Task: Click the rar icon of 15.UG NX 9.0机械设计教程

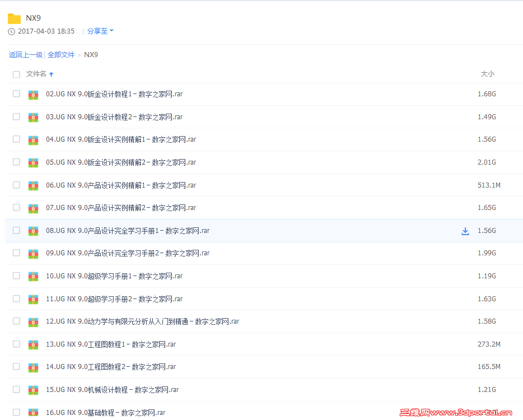Action: pyautogui.click(x=33, y=390)
